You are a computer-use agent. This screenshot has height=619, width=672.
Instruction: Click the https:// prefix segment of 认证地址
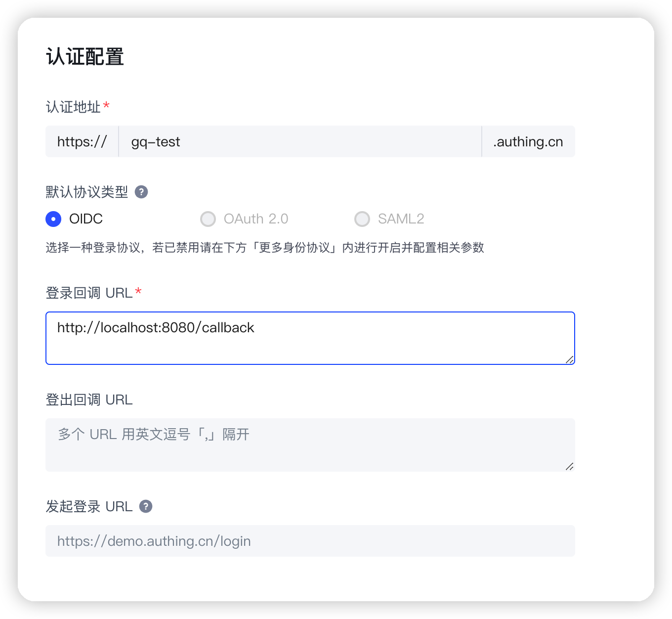(x=82, y=141)
